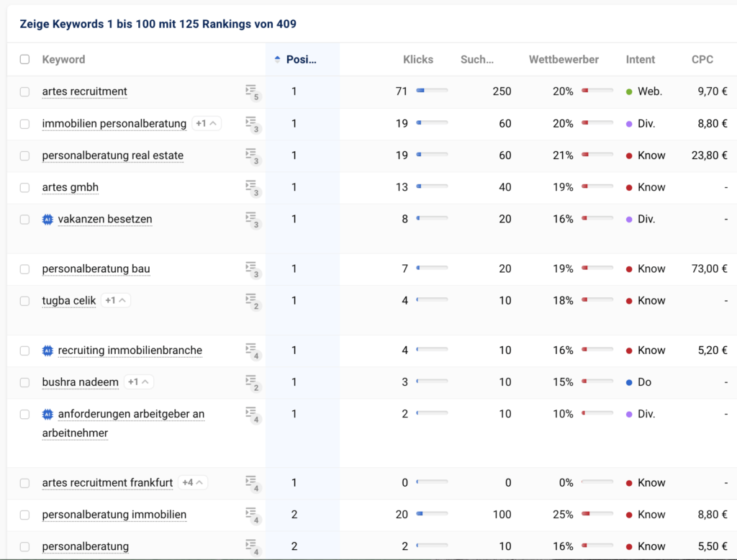Screen dimensions: 737x560
Task: Open the personalberatung real estate keyword
Action: (x=113, y=155)
